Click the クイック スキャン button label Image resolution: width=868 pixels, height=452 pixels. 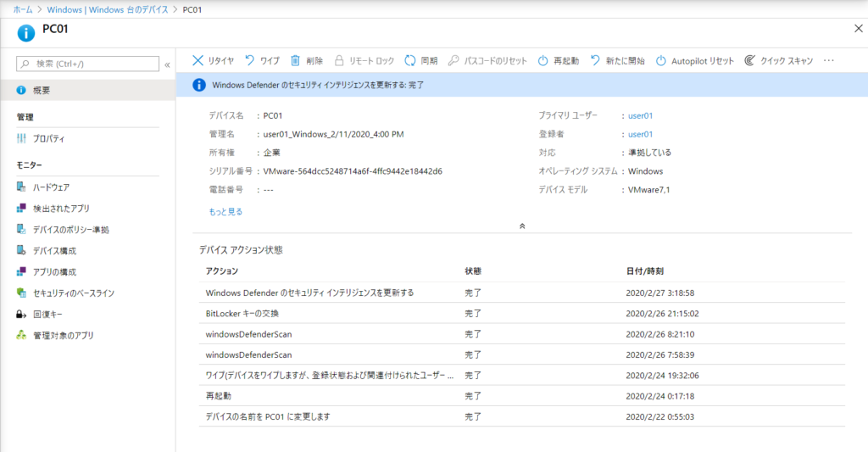click(x=787, y=61)
